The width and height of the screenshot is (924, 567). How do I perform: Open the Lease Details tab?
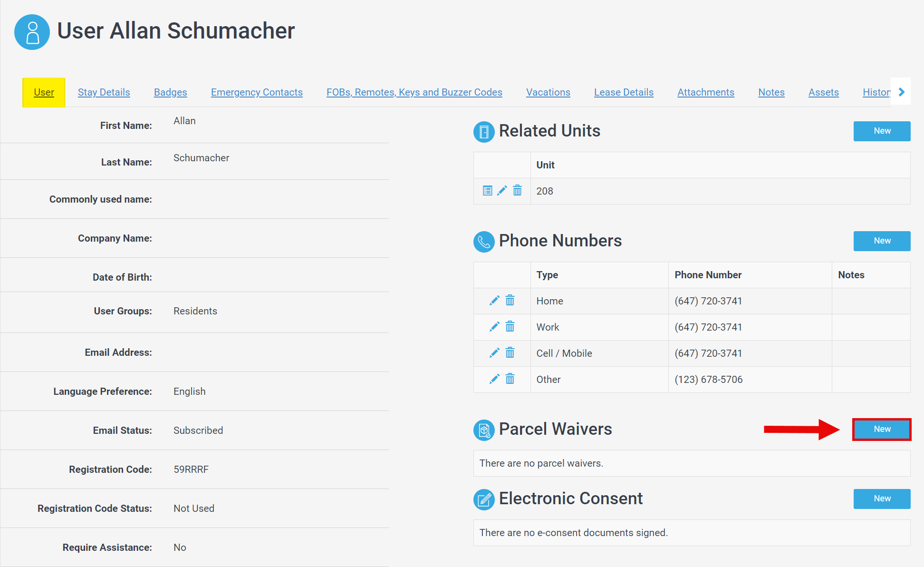tap(623, 92)
